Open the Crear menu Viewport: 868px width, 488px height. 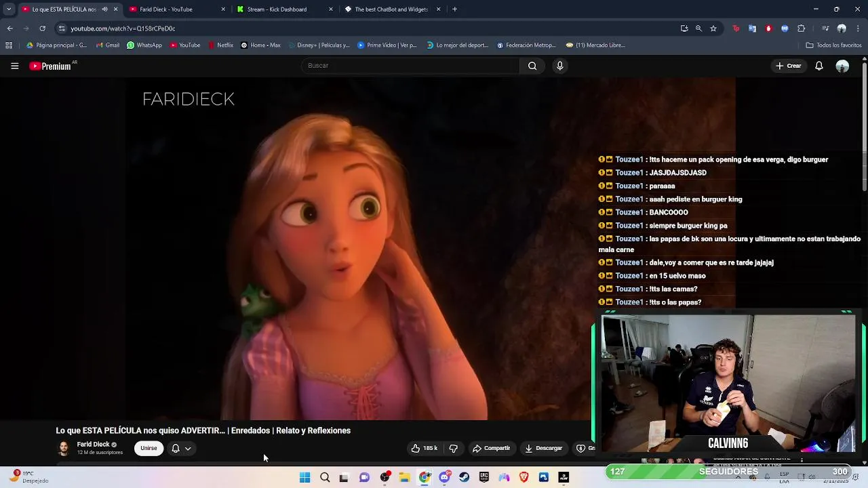(789, 66)
